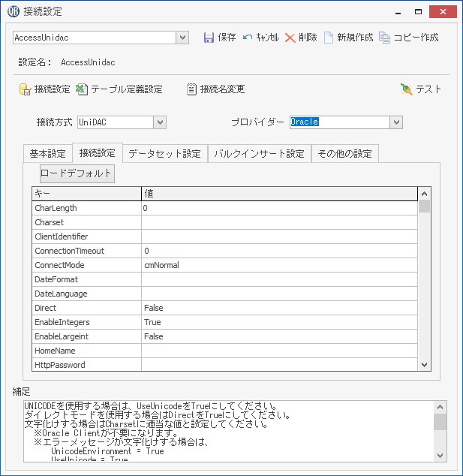Click the 値 column header
Image resolution: width=463 pixels, height=476 pixels.
pos(279,194)
